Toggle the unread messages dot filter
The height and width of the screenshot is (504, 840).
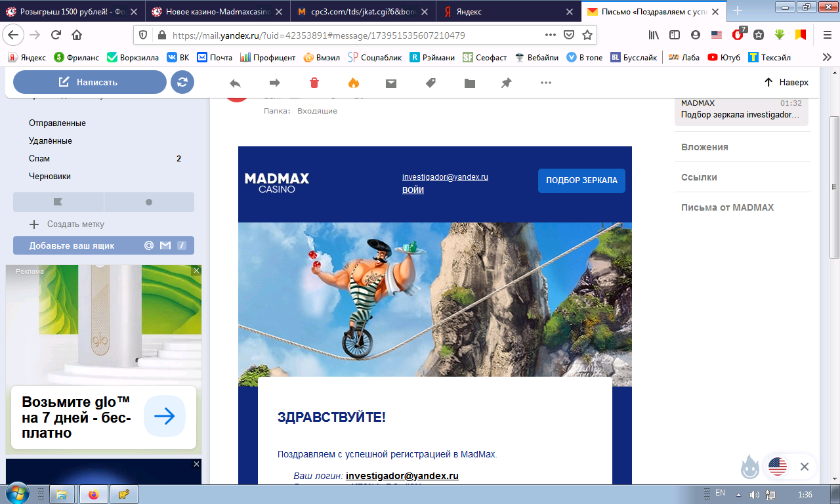point(149,202)
